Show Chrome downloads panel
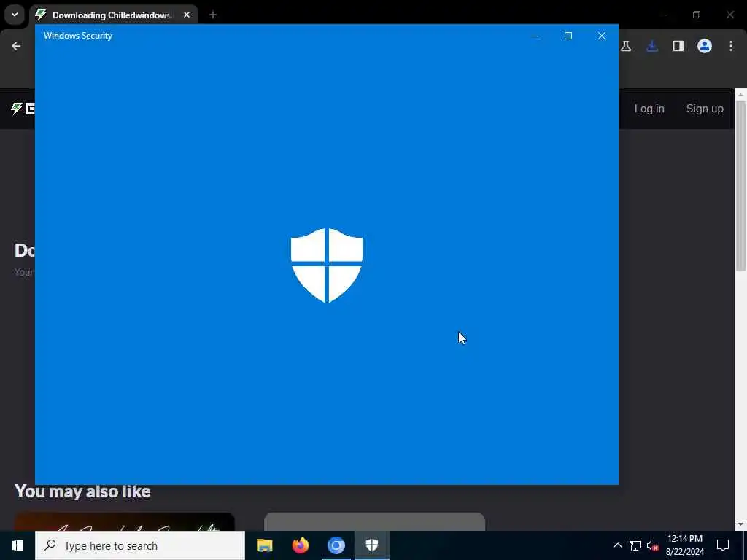 click(x=652, y=46)
